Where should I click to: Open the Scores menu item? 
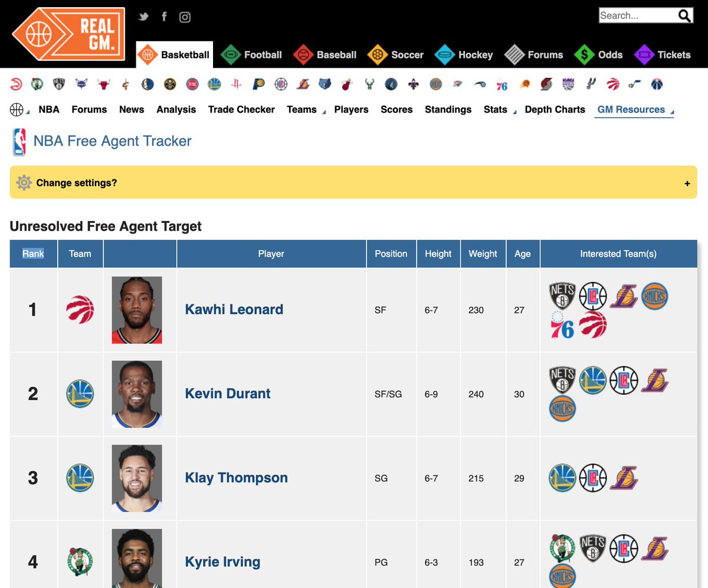tap(396, 110)
